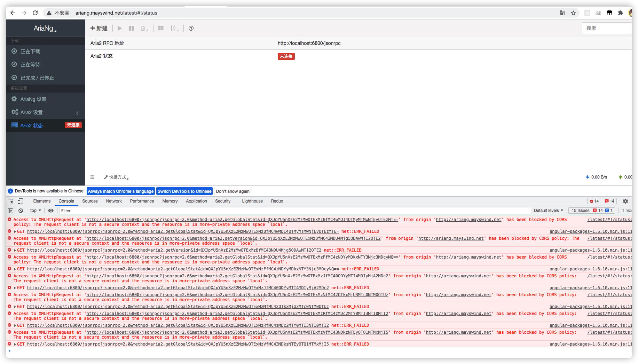
Task: Click the live expression eye icon
Action: [x=51, y=211]
